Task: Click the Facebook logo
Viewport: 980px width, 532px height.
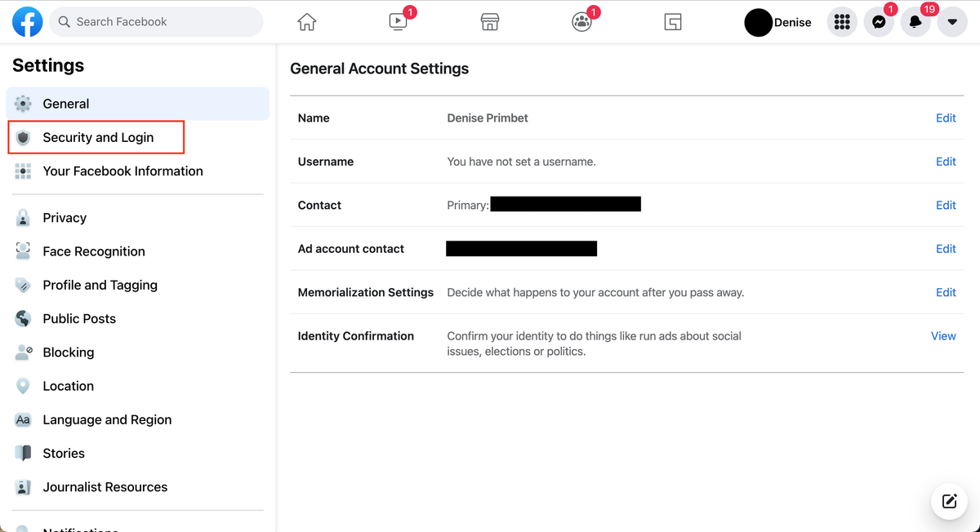Action: [27, 22]
